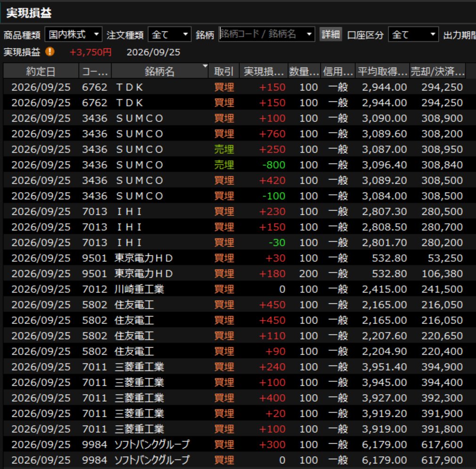Select SUMCO row with +760 profit
This screenshot has height=469, width=476.
(234, 133)
